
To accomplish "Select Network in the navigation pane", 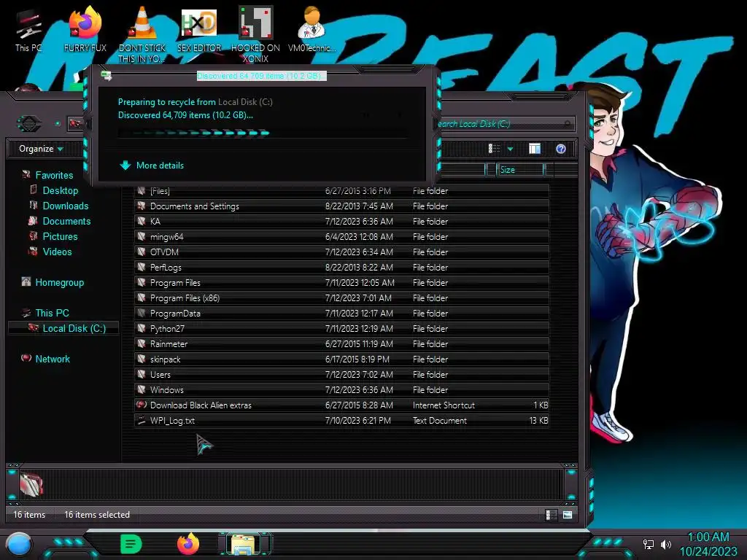I will [x=46, y=359].
